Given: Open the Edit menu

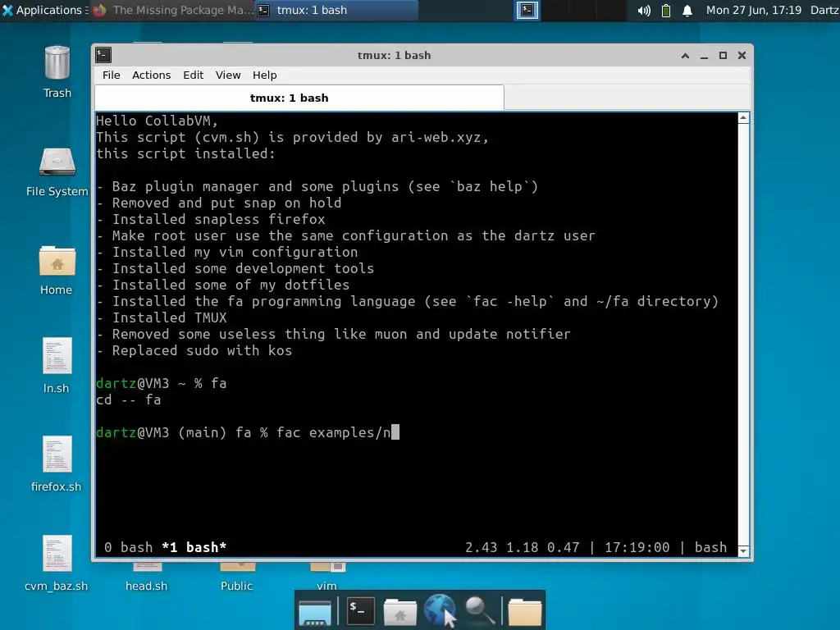Looking at the screenshot, I should tap(194, 75).
